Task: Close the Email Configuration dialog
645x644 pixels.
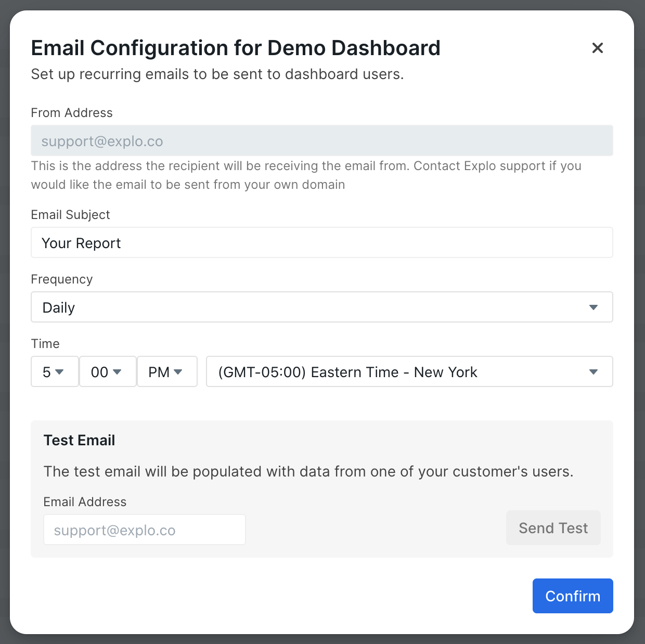Action: point(598,48)
